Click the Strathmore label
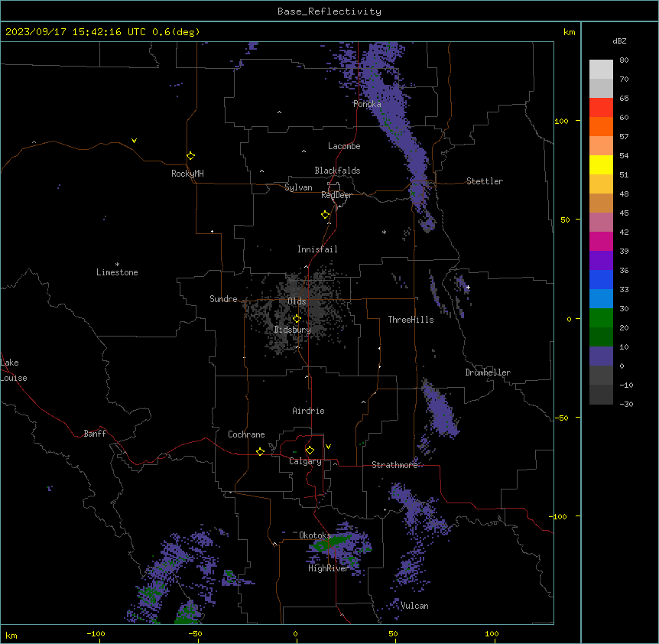 click(394, 465)
